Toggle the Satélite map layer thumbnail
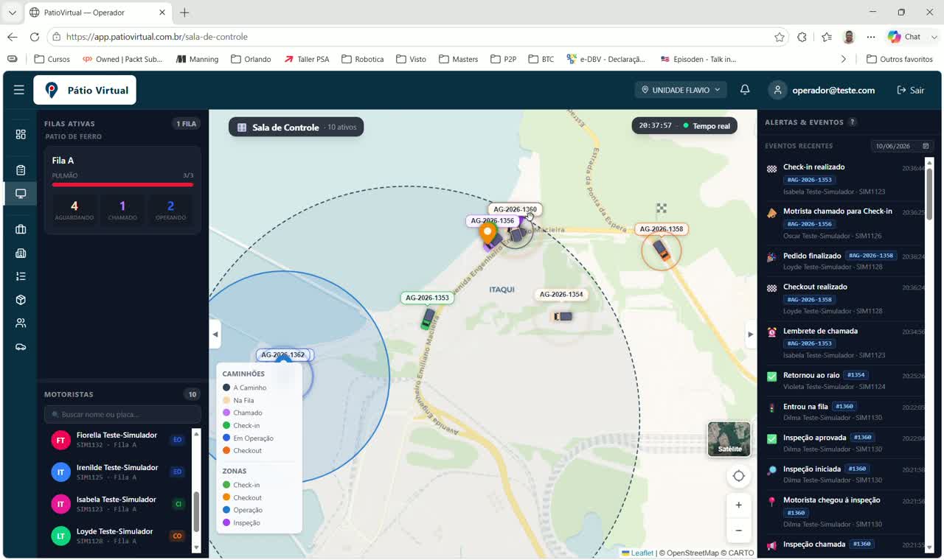Image resolution: width=944 pixels, height=560 pixels. (x=729, y=439)
